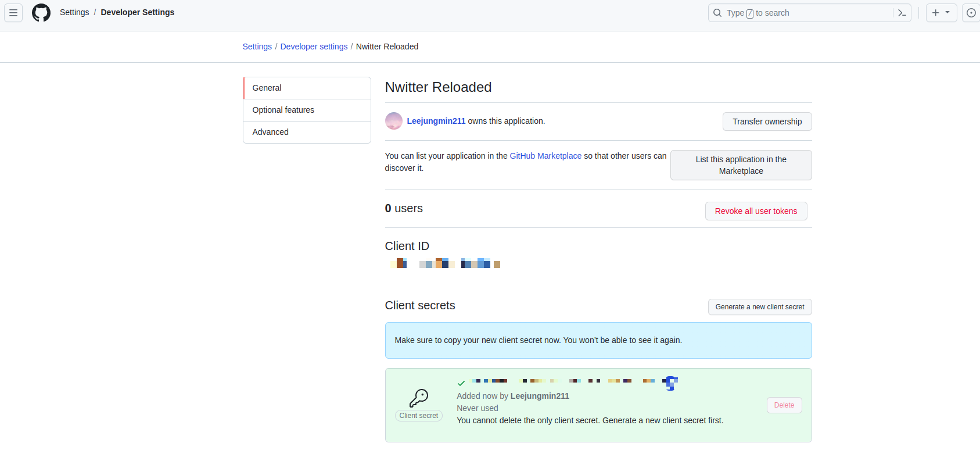The height and width of the screenshot is (468, 980).
Task: Open Leejungmin211 avatar image
Action: (394, 121)
